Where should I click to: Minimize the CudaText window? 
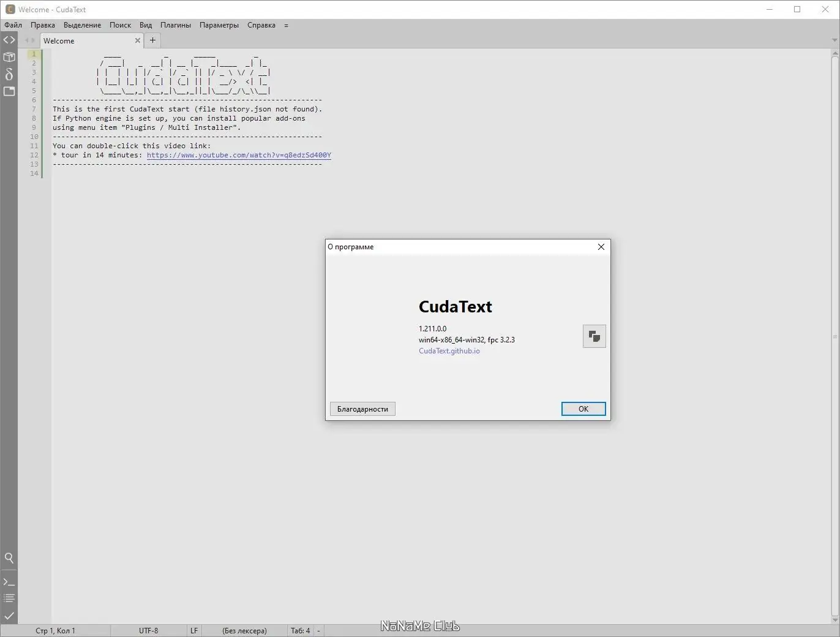coord(770,9)
